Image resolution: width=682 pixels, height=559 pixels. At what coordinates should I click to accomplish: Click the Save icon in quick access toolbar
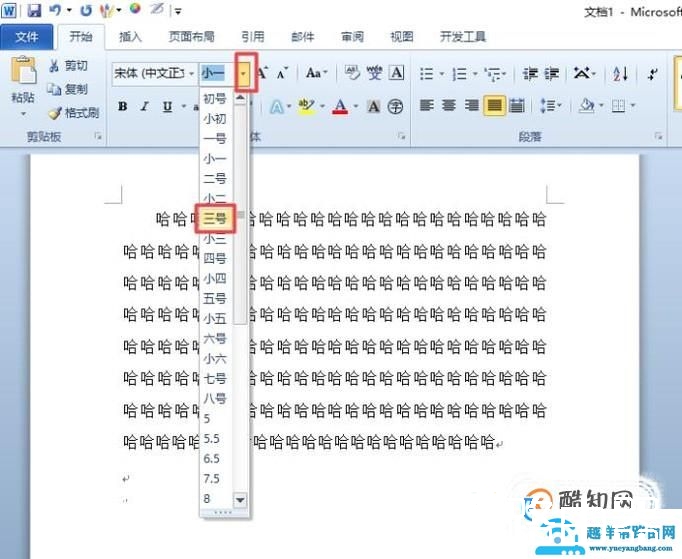pyautogui.click(x=34, y=10)
